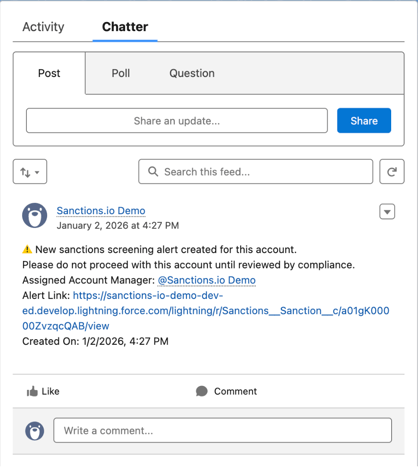Open the Sanctions.io Demo poster avatar
This screenshot has width=418, height=469.
(x=35, y=216)
